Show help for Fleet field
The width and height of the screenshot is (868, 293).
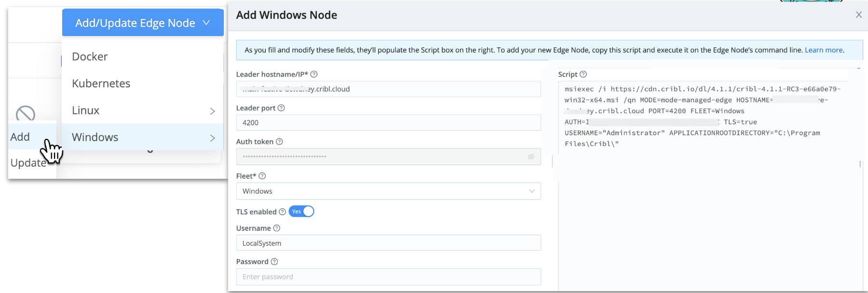[262, 176]
